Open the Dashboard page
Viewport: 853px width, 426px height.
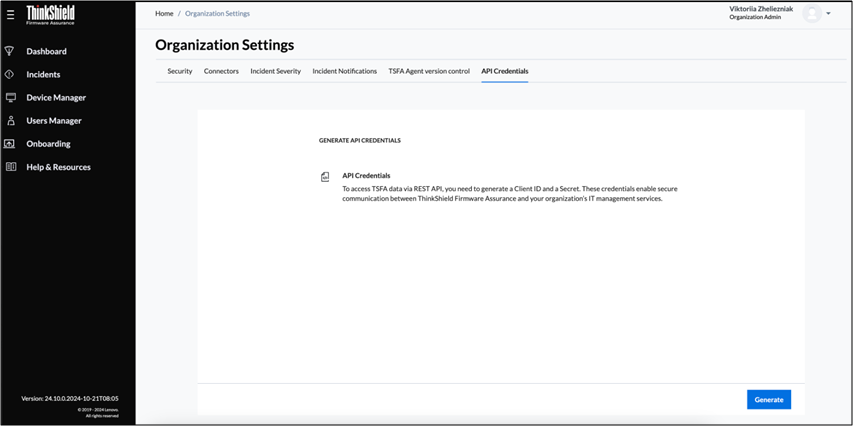click(x=46, y=51)
